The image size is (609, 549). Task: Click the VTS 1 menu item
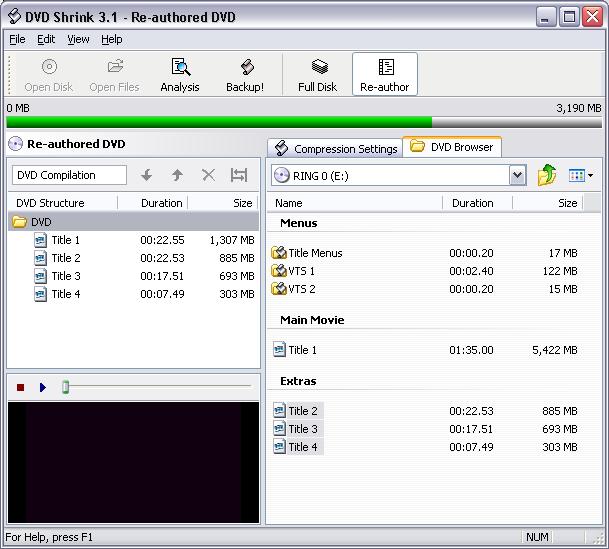pos(425,271)
